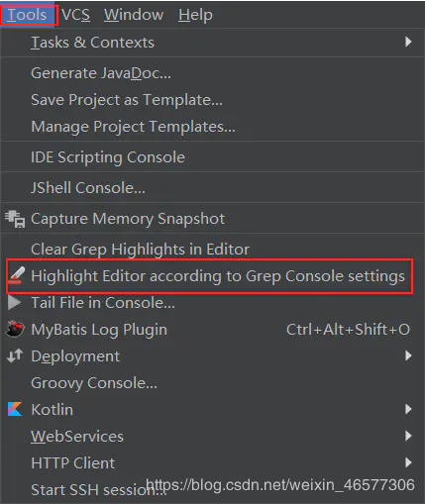Click the Grep Console highlight pencil icon
425x504 pixels.
(17, 276)
